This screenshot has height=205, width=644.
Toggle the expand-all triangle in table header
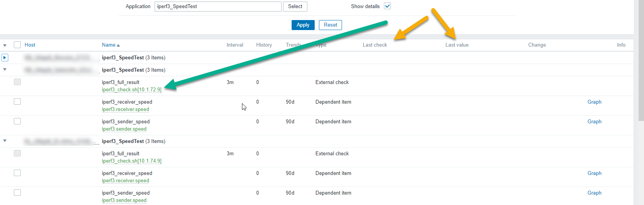[5, 45]
